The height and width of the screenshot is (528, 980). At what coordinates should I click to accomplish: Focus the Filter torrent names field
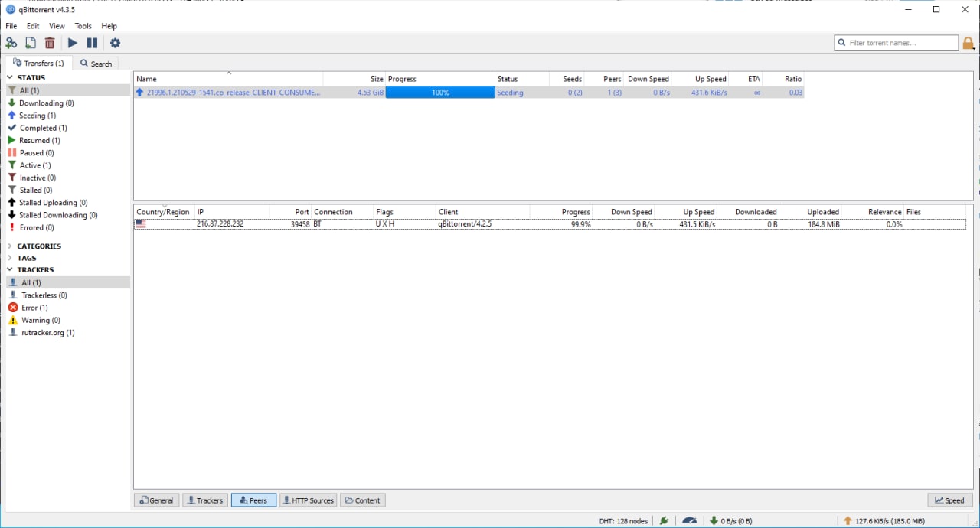(x=896, y=43)
